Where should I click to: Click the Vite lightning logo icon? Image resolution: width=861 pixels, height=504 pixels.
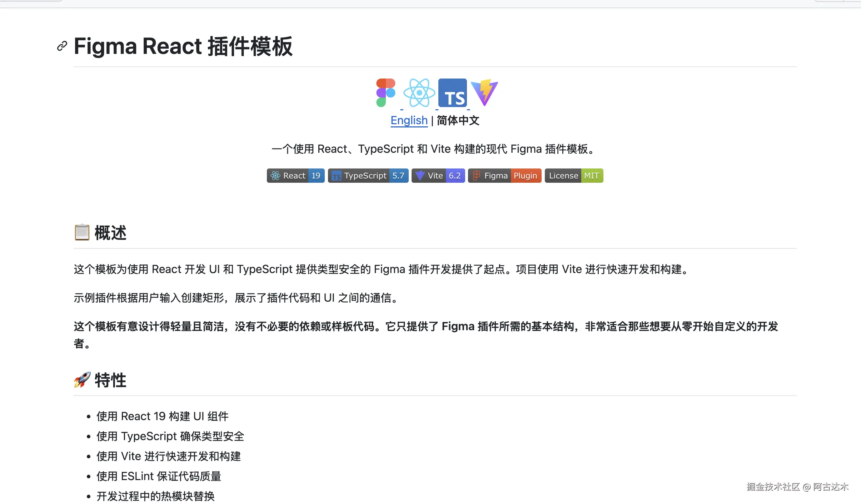click(x=484, y=93)
